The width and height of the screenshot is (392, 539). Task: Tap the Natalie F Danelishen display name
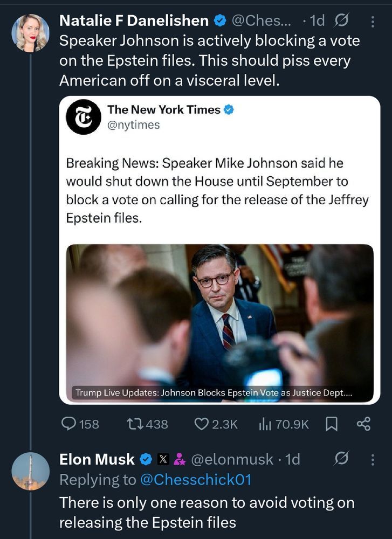(x=134, y=20)
